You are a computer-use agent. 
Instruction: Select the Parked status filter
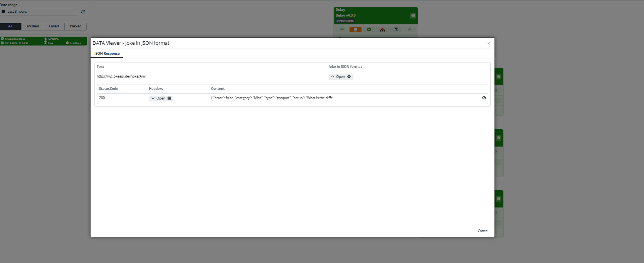76,26
